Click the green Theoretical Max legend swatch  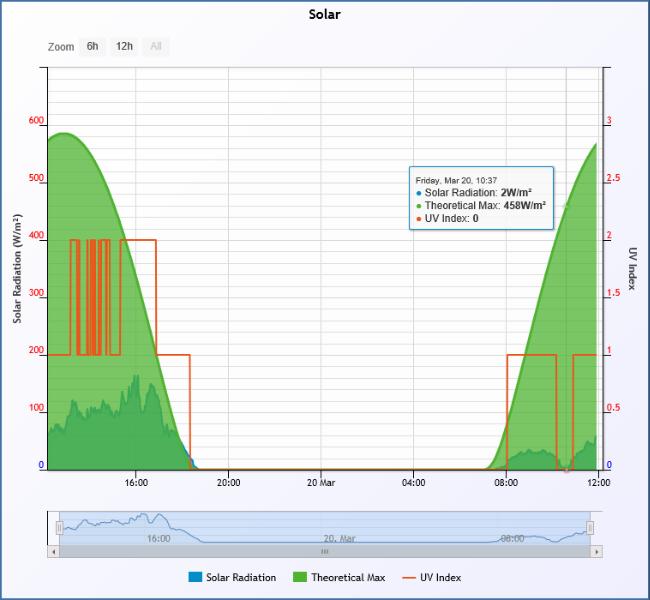pos(300,577)
